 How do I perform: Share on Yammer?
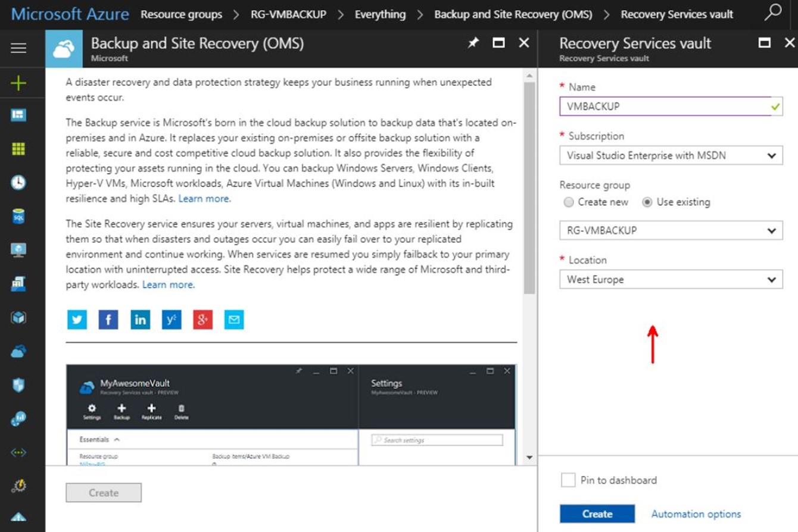172,320
